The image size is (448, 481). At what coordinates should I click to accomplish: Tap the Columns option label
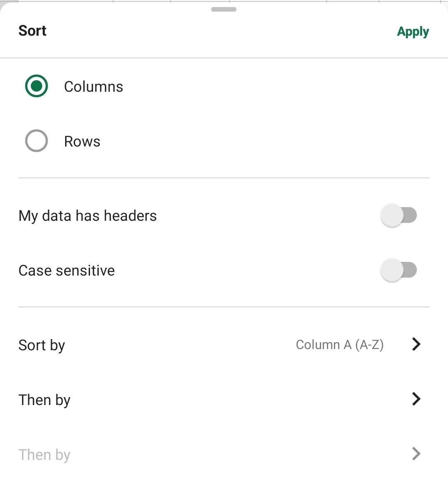coord(93,87)
